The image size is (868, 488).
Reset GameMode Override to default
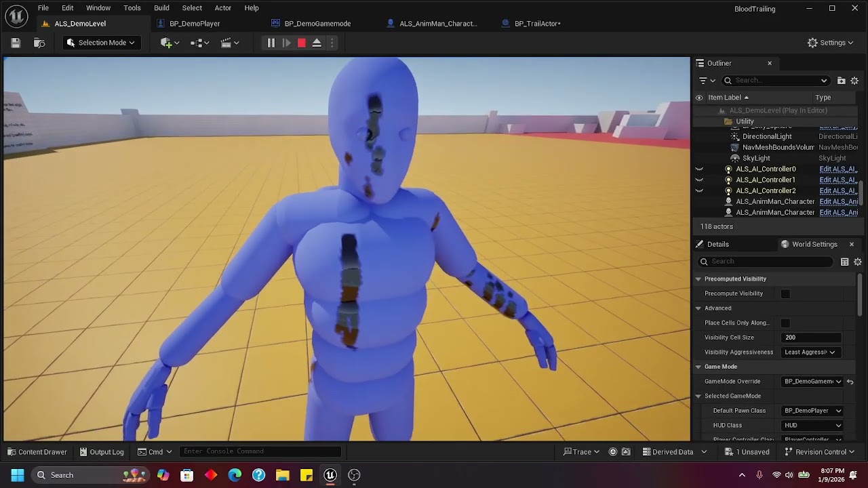click(850, 382)
